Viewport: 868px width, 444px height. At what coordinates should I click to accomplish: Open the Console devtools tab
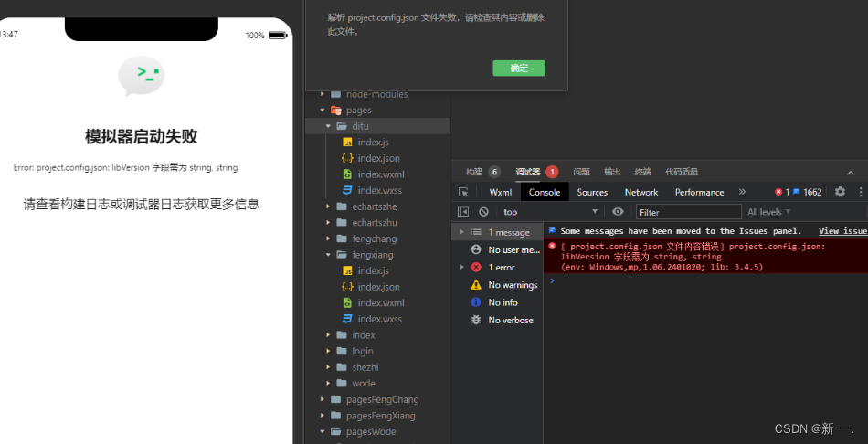point(545,192)
